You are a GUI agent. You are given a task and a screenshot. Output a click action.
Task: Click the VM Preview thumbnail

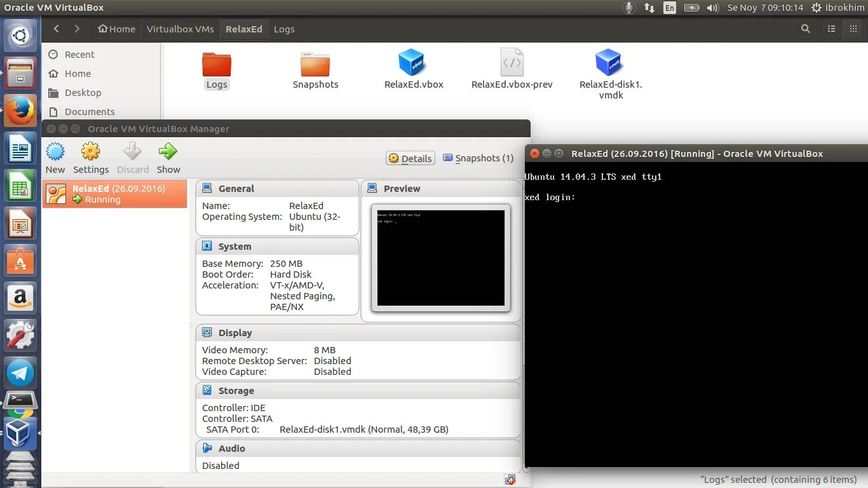(441, 258)
